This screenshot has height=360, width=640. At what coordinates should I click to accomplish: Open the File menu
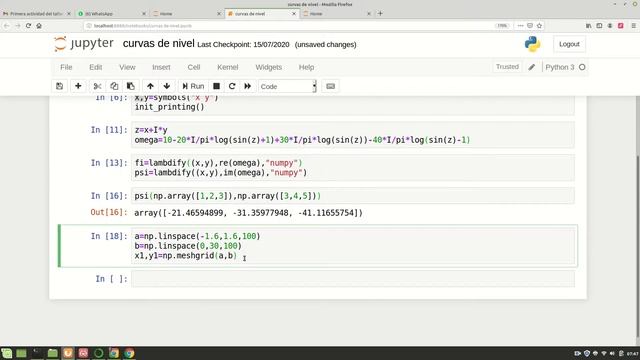pyautogui.click(x=66, y=67)
